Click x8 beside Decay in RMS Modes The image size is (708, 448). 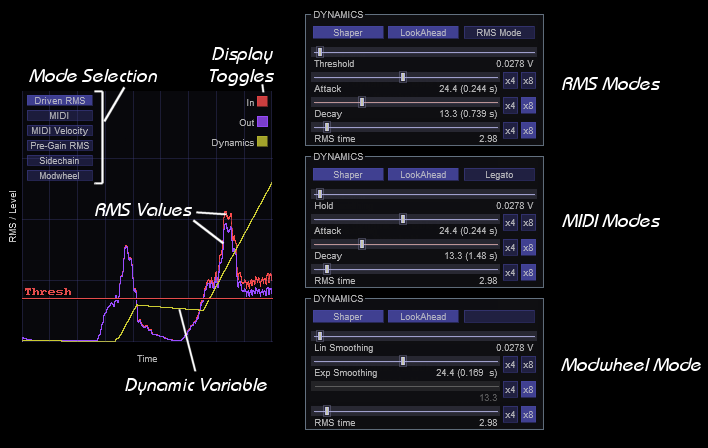[x=528, y=106]
